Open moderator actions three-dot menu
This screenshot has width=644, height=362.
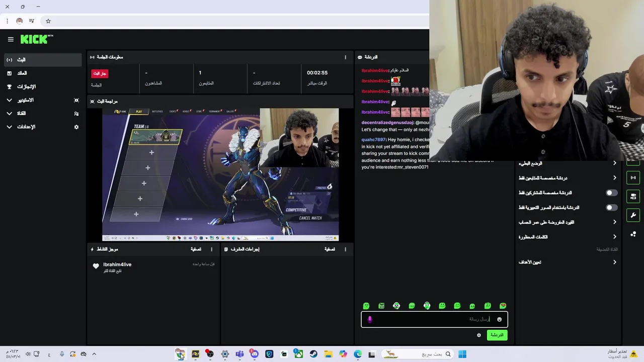click(x=345, y=249)
